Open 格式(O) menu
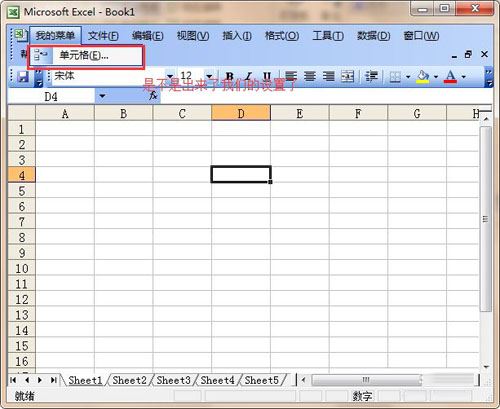Screen dimensions: 500x409 tap(282, 35)
